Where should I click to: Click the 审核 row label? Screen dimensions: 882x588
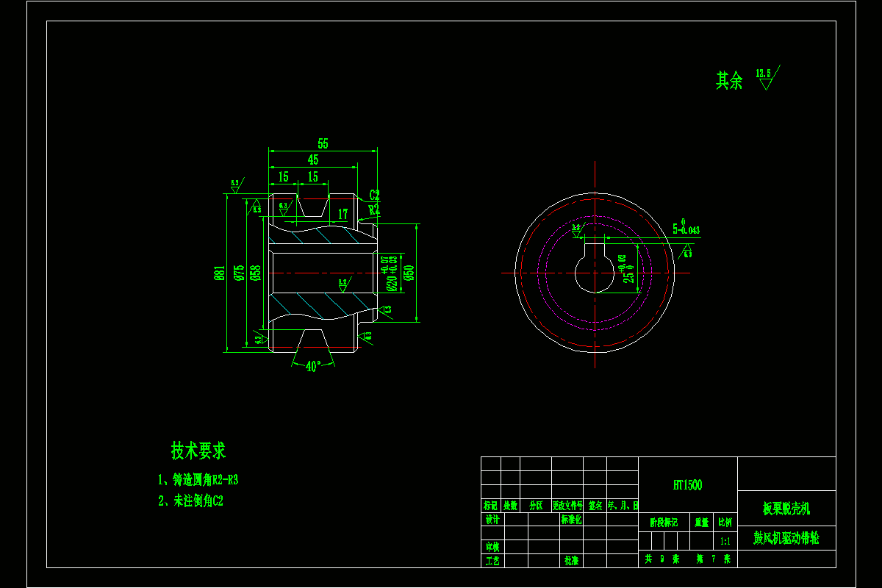[x=492, y=548]
